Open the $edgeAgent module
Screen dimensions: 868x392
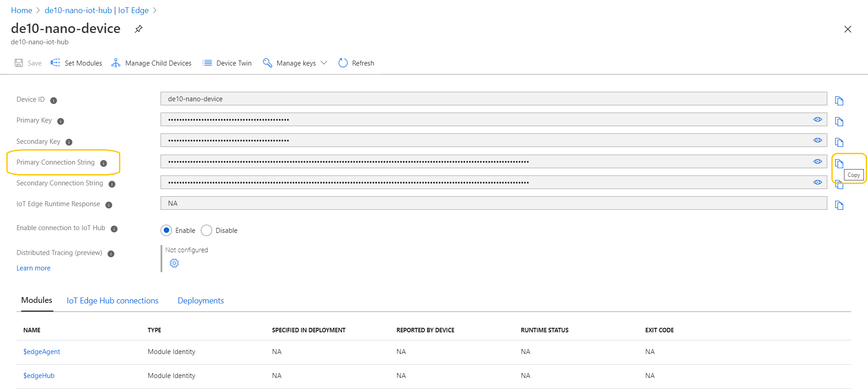click(x=42, y=352)
